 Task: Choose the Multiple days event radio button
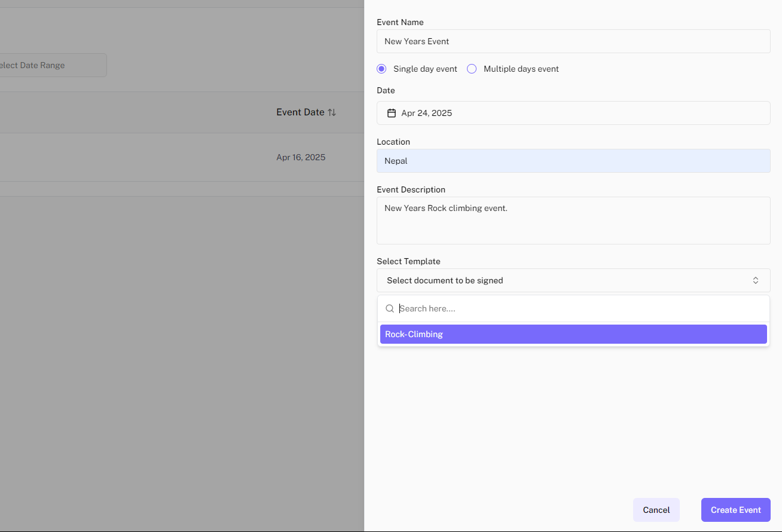point(472,69)
